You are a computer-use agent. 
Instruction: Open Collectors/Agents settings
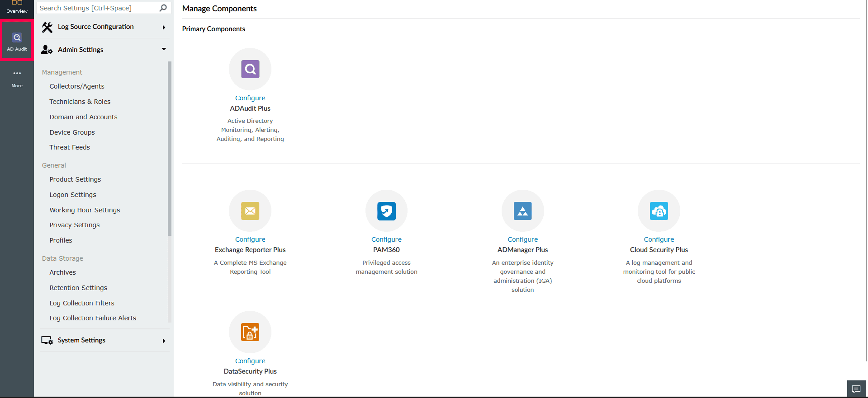77,86
